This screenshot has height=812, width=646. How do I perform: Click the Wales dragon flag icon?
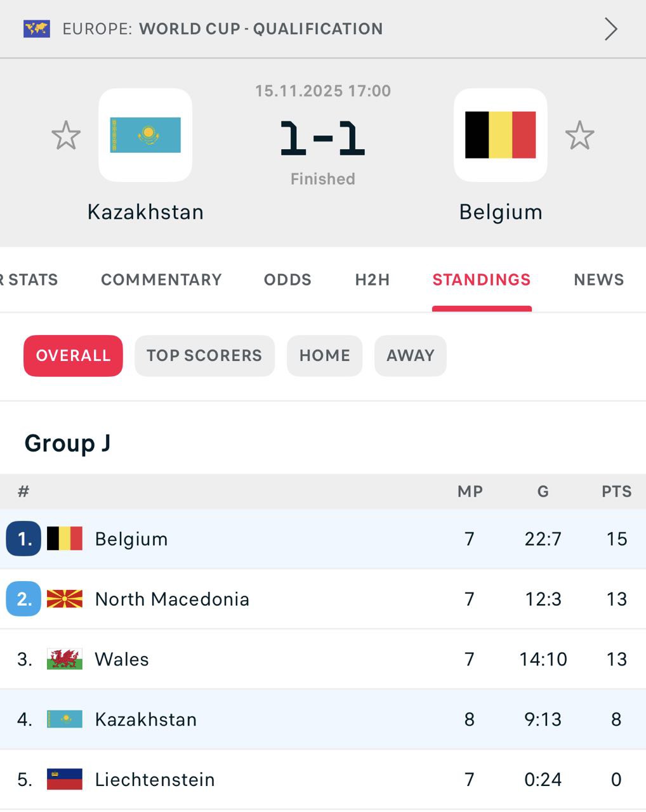(x=65, y=659)
